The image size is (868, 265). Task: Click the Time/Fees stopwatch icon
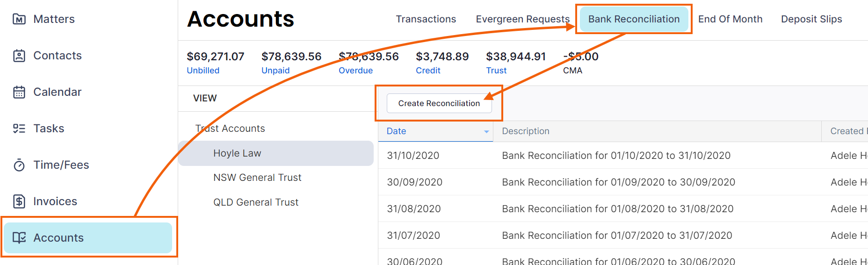point(19,165)
